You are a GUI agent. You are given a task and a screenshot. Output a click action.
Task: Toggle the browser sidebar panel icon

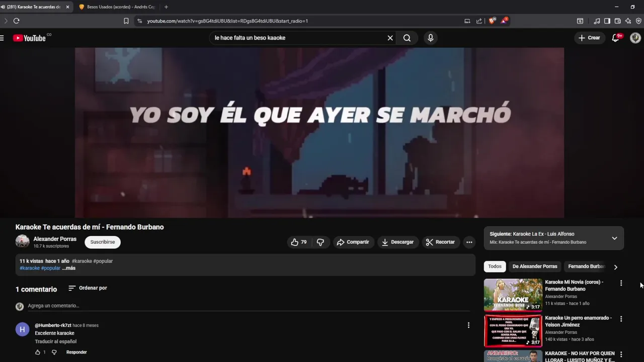(x=607, y=21)
